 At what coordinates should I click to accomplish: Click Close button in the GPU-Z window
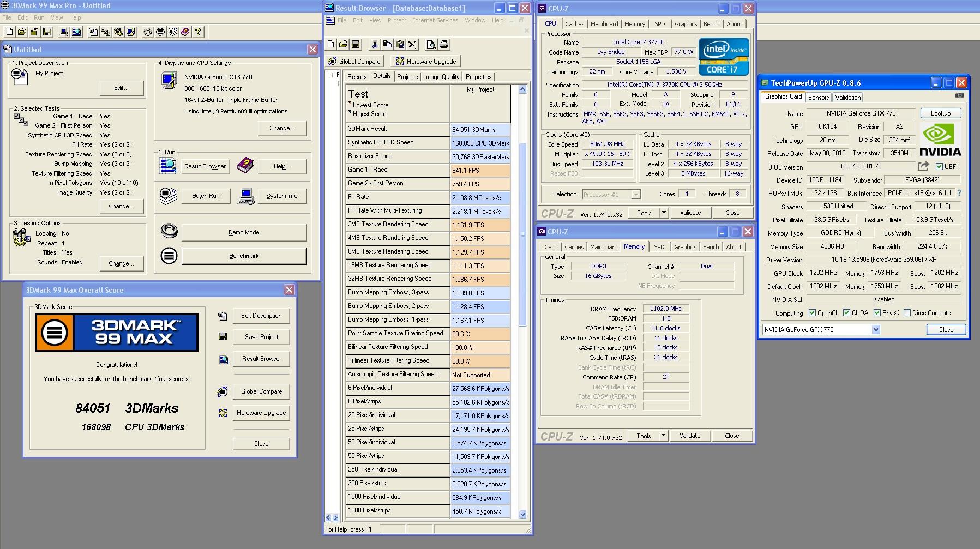pos(946,330)
